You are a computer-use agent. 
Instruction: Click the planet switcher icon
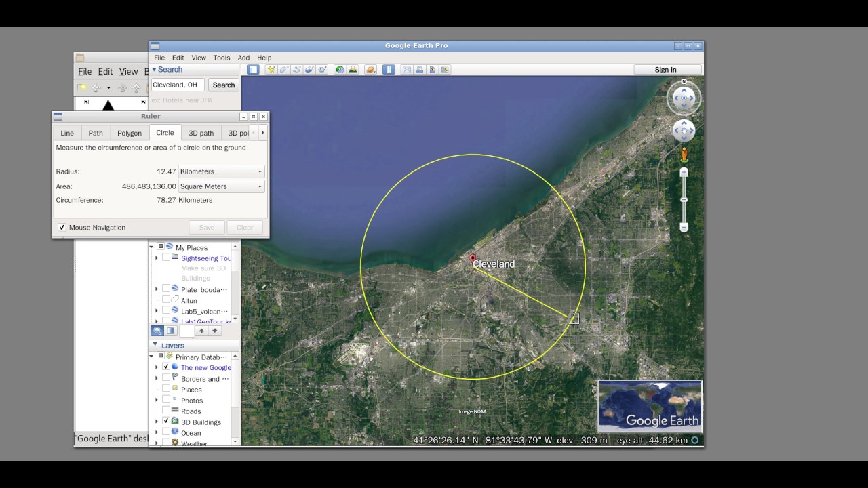pos(370,69)
